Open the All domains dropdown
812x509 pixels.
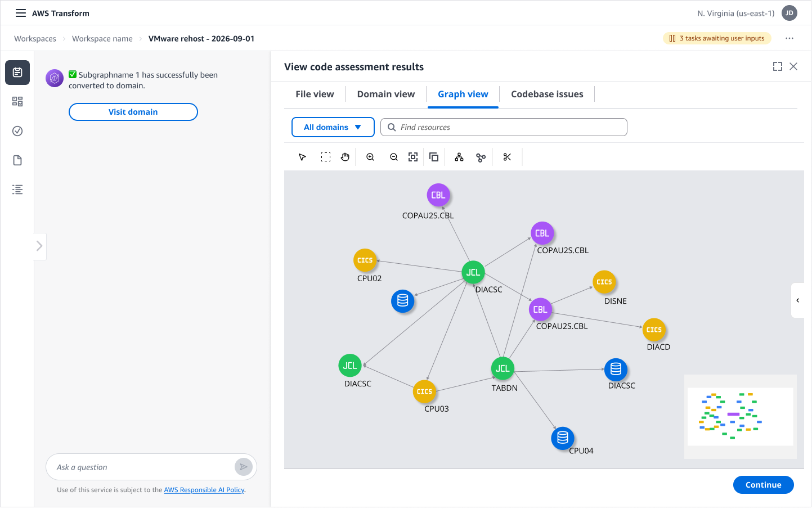point(333,127)
